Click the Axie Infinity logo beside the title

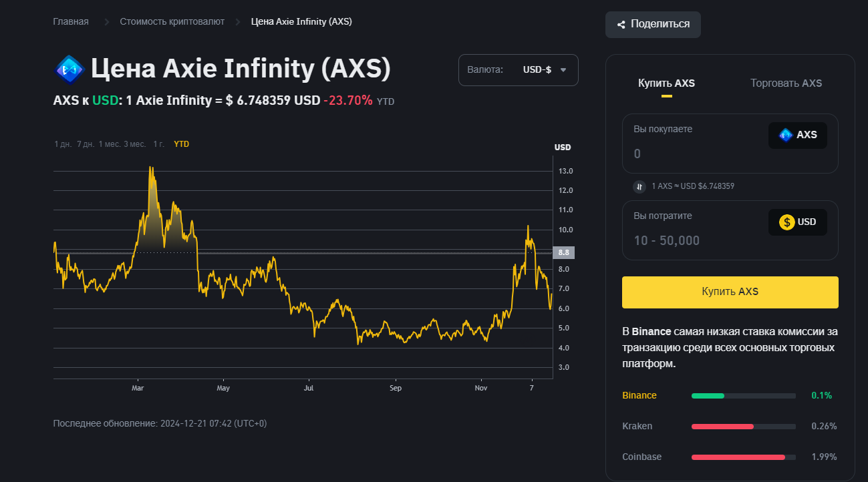tap(69, 69)
